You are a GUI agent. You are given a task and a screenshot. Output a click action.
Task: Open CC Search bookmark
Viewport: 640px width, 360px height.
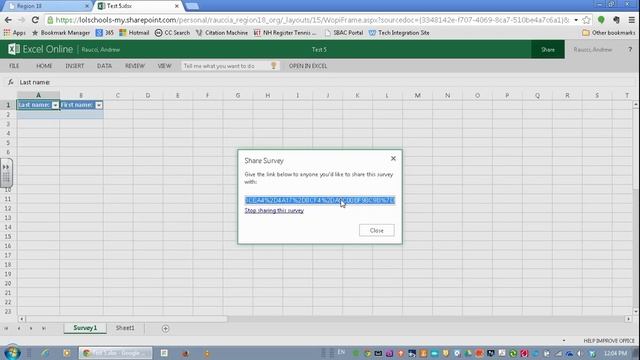click(x=172, y=33)
